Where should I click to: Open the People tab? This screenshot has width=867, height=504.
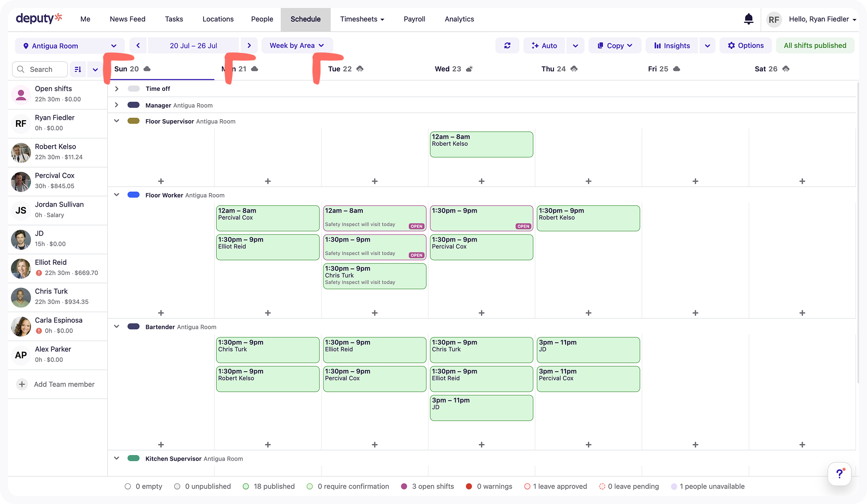262,19
